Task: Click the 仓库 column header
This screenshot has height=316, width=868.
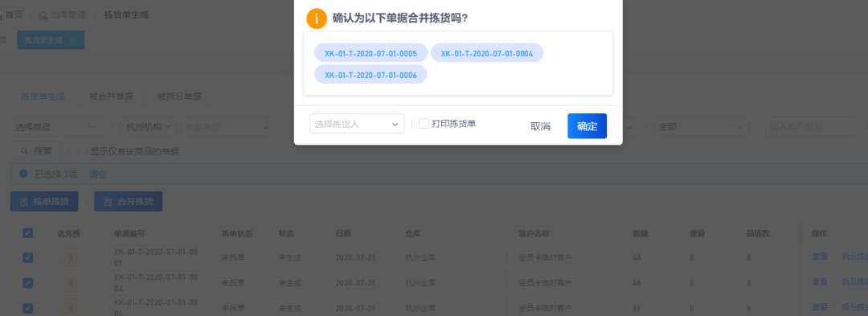Action: click(412, 233)
